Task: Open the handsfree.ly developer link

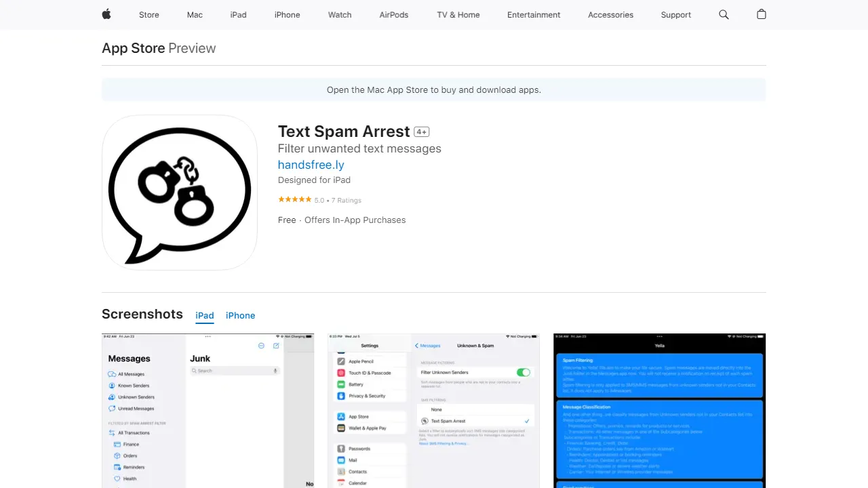Action: pyautogui.click(x=311, y=165)
